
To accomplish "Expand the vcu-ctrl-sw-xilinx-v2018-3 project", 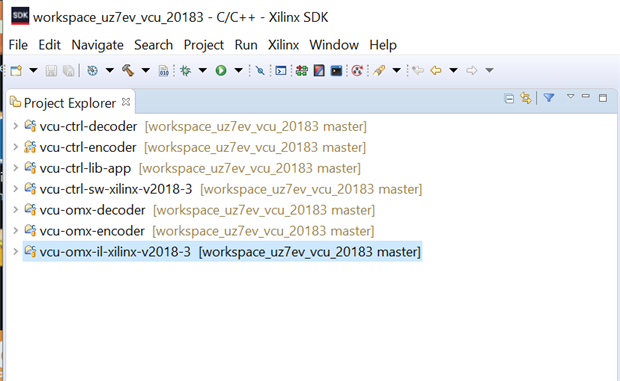I will [15, 189].
